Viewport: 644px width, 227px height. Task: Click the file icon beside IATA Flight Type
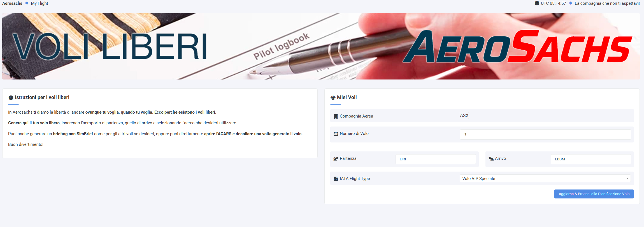click(336, 179)
